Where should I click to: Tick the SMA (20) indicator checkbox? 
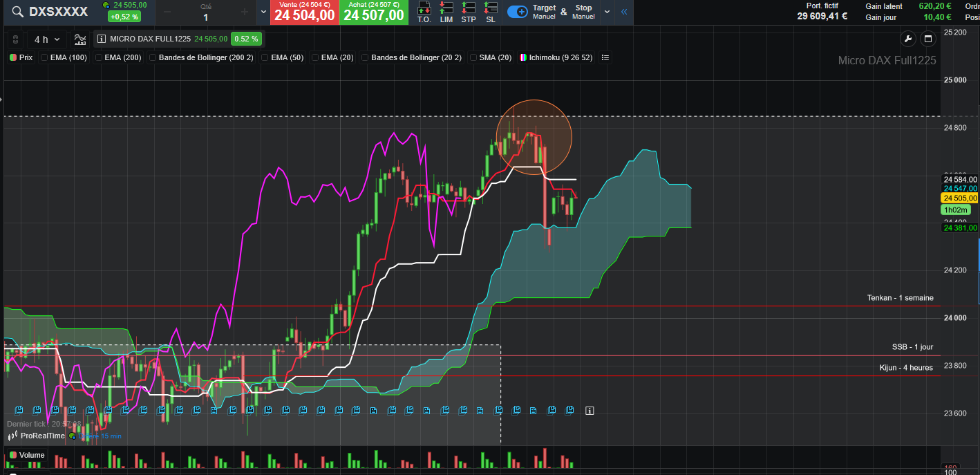pyautogui.click(x=473, y=58)
